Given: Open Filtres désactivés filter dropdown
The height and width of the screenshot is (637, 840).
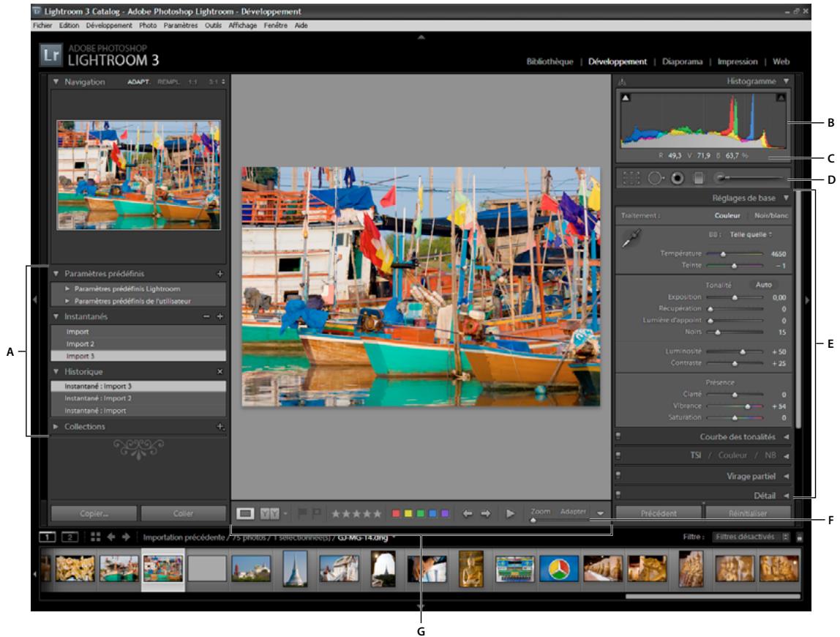Looking at the screenshot, I should 751,537.
